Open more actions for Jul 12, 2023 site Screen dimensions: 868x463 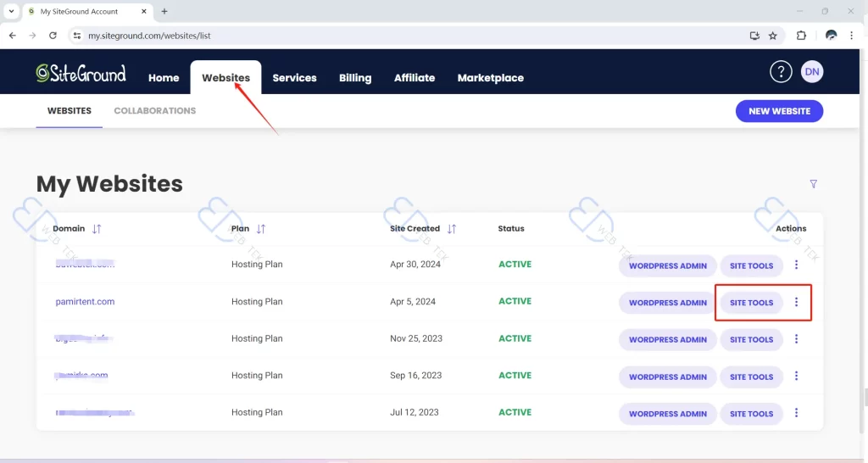796,413
